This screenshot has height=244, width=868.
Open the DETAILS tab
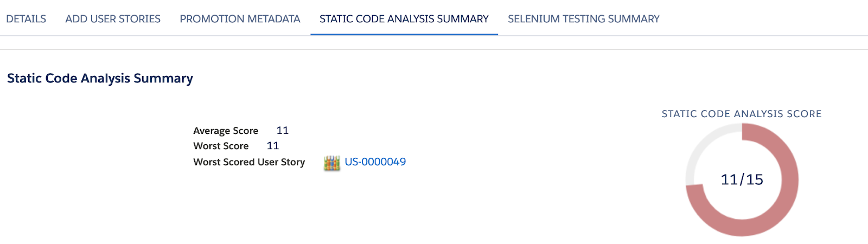coord(26,19)
